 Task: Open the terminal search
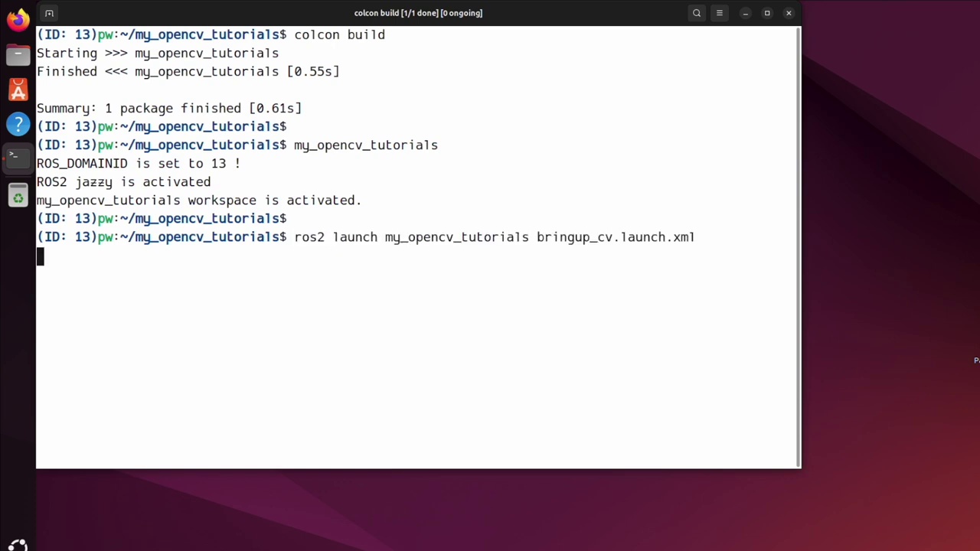pos(697,13)
